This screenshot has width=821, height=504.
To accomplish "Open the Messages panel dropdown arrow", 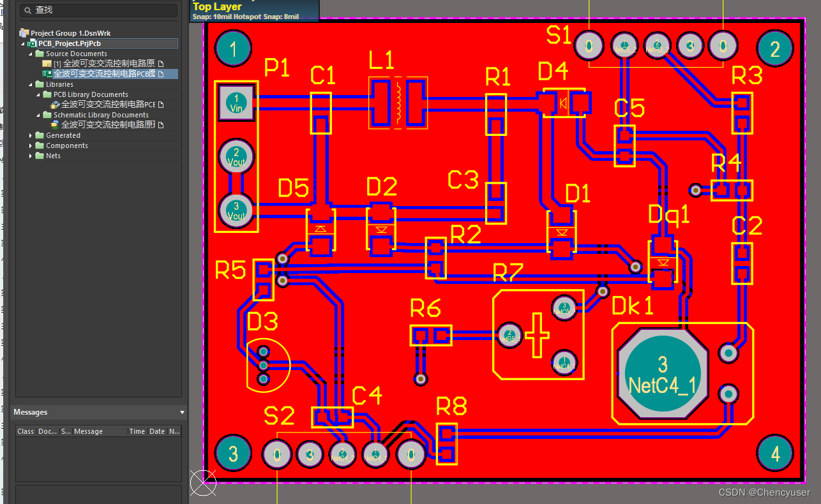I will pos(182,412).
